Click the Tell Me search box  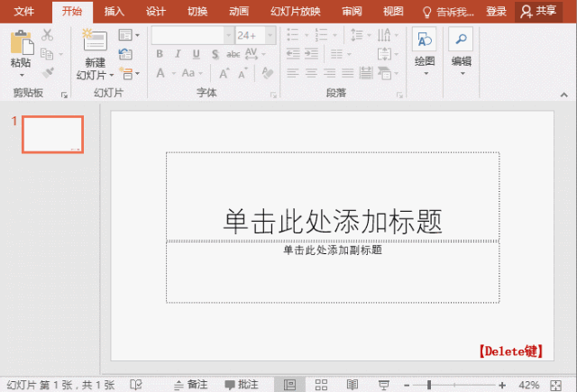448,12
